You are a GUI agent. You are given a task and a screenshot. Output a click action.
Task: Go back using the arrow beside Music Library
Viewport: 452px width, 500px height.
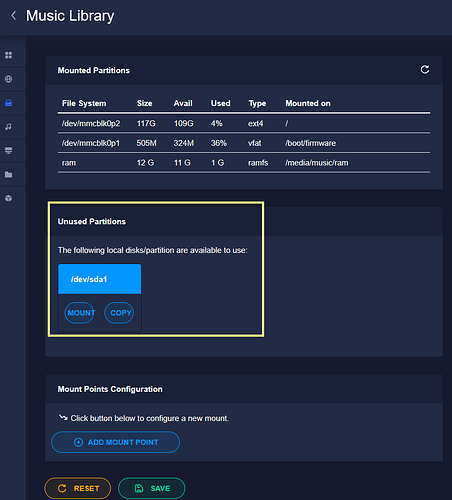click(x=14, y=15)
